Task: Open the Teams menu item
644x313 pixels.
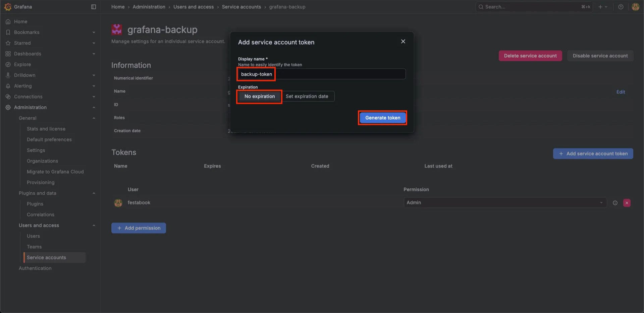Action: [x=34, y=247]
